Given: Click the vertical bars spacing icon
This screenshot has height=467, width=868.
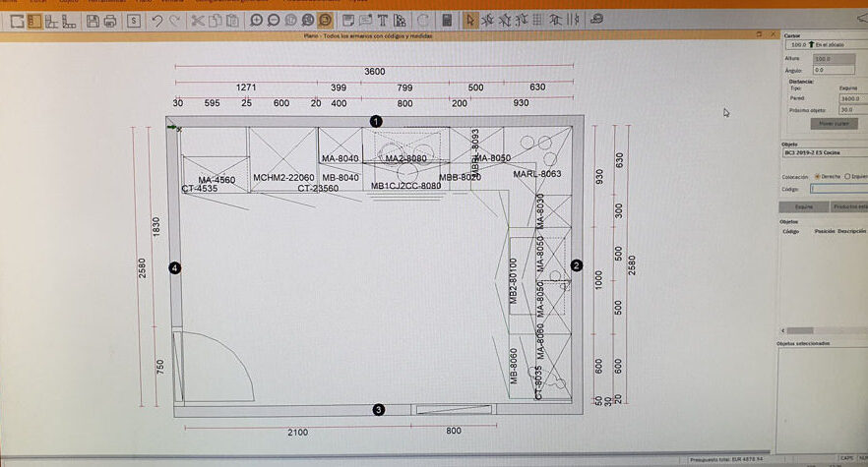Looking at the screenshot, I should [x=573, y=21].
